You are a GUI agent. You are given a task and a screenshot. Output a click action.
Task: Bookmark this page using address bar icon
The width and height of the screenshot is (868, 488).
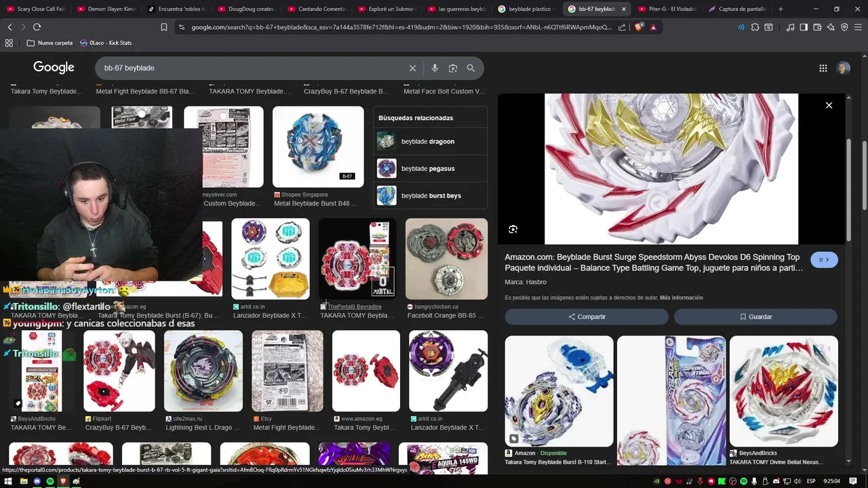(x=164, y=27)
